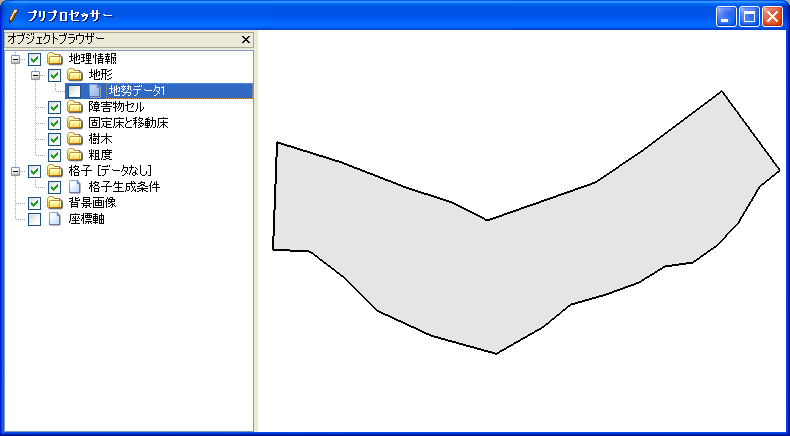Click the 地勢データ1 document icon
Viewport: 790px width, 436px height.
tap(94, 91)
